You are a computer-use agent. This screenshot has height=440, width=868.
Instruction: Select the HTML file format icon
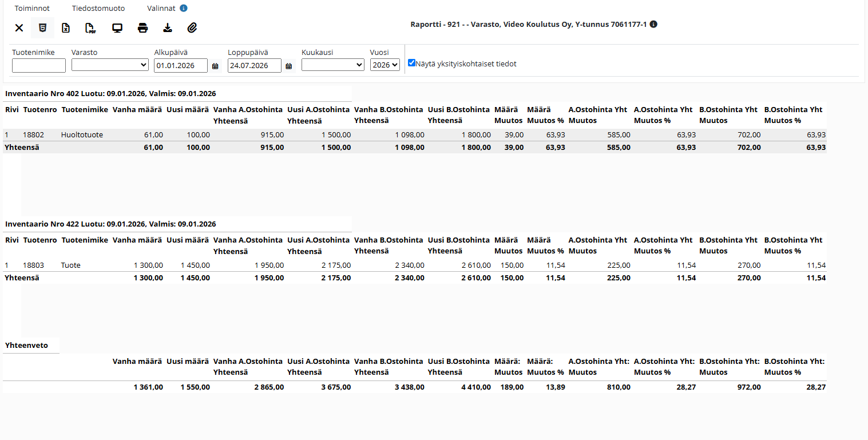point(42,27)
